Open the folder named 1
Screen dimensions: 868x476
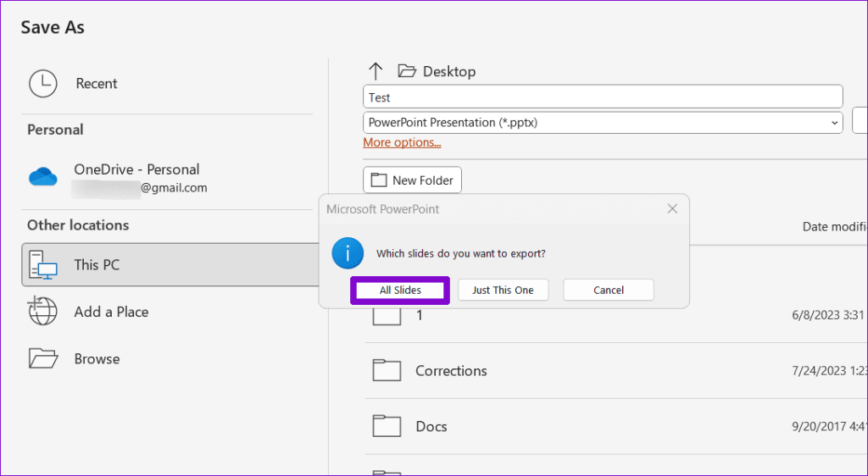tap(420, 315)
